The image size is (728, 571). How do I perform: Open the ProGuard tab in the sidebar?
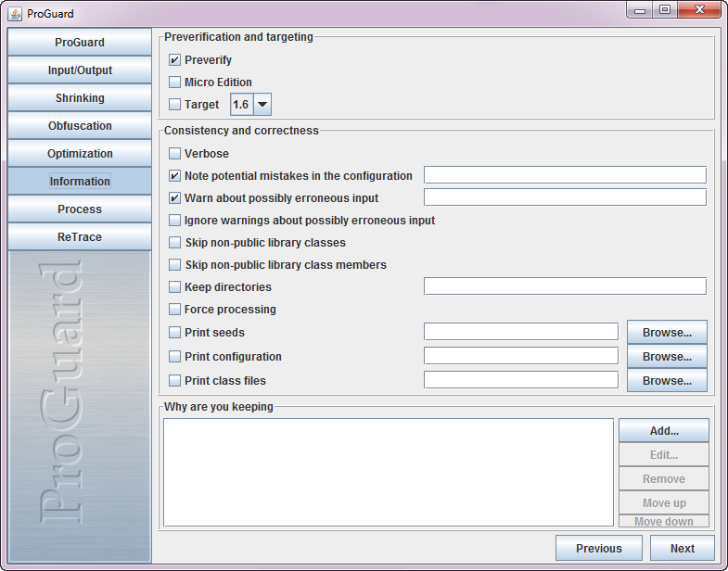tap(80, 43)
